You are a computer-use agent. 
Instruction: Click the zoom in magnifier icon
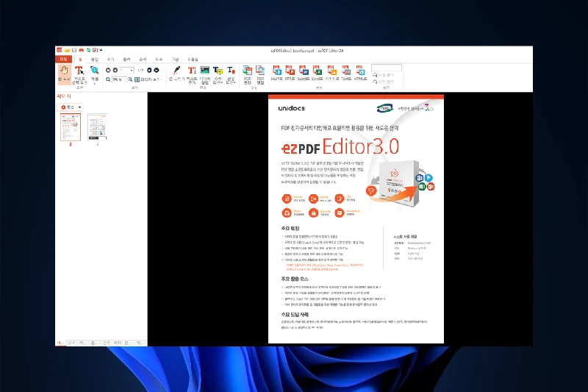130,79
